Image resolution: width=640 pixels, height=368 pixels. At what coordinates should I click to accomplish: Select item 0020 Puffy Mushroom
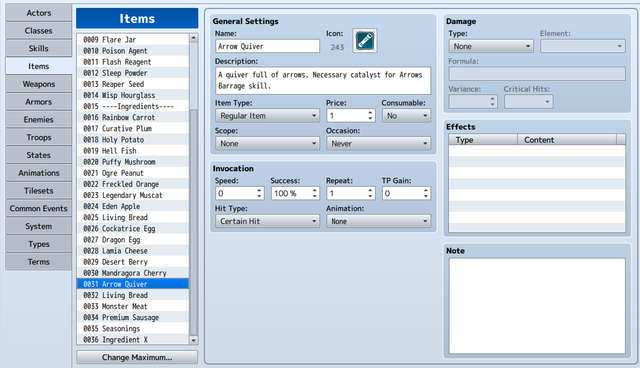click(133, 162)
